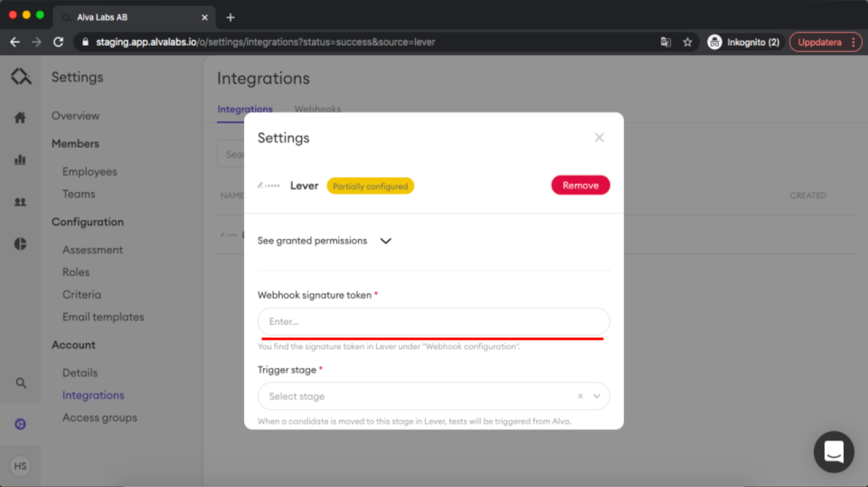Image resolution: width=868 pixels, height=487 pixels.
Task: Open the Intercom chat bubble
Action: (833, 452)
